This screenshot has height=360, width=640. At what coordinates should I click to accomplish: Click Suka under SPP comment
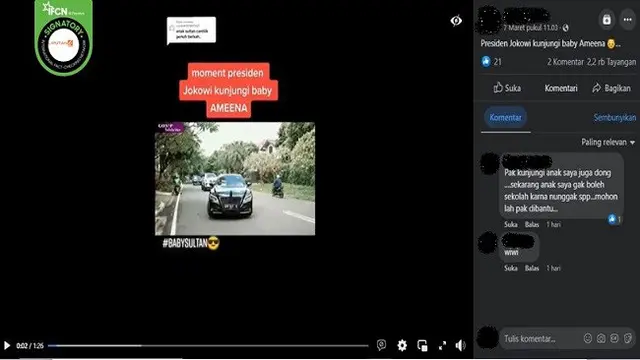[x=510, y=224]
